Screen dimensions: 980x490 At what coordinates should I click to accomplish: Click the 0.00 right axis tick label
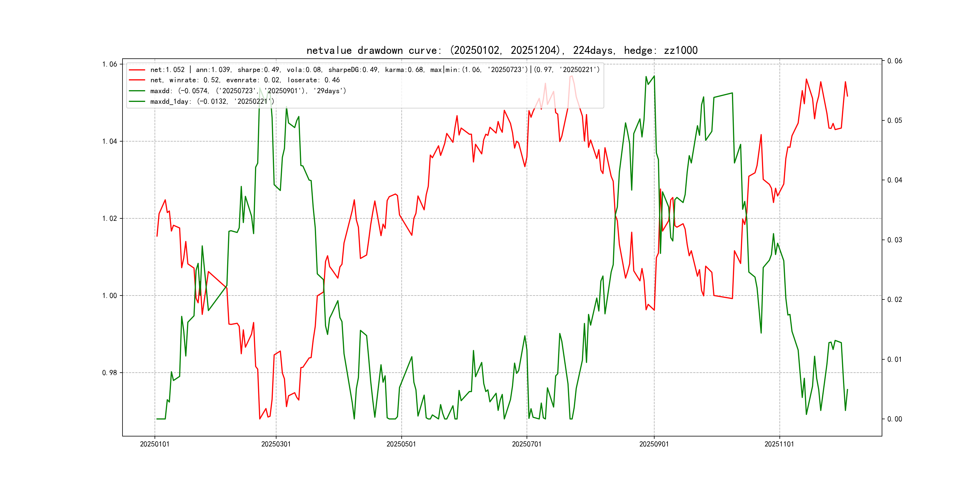click(894, 419)
